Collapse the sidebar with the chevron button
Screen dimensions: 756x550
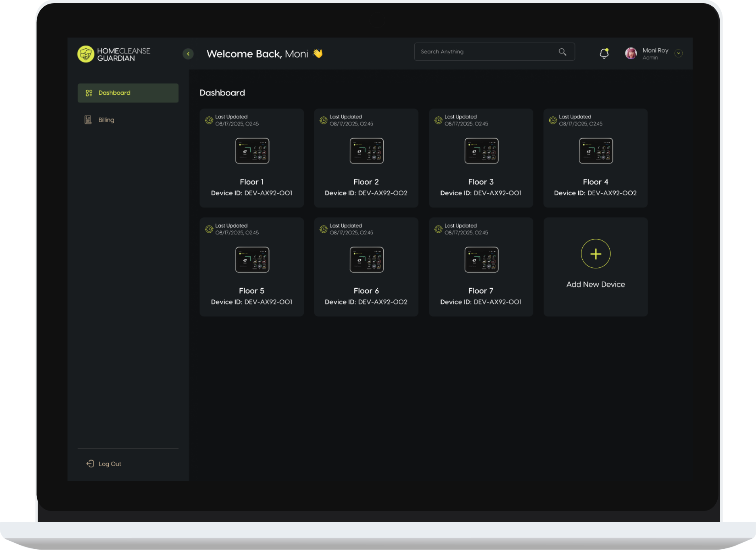(188, 54)
